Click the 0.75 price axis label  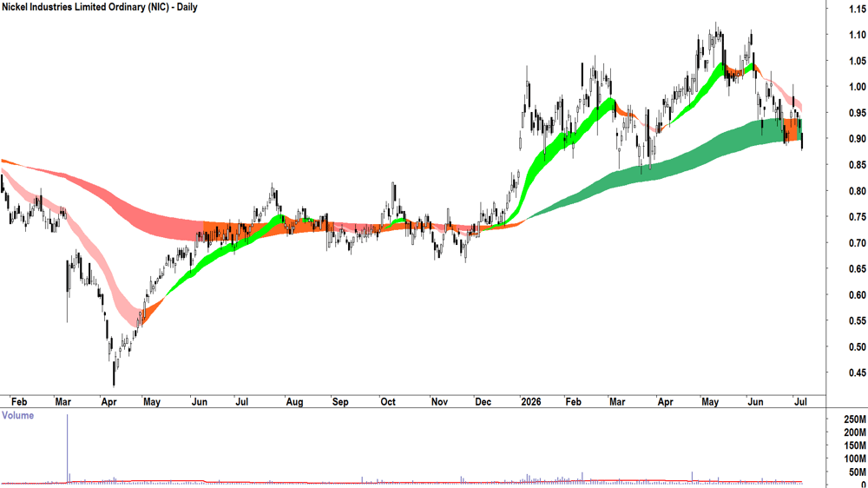858,217
